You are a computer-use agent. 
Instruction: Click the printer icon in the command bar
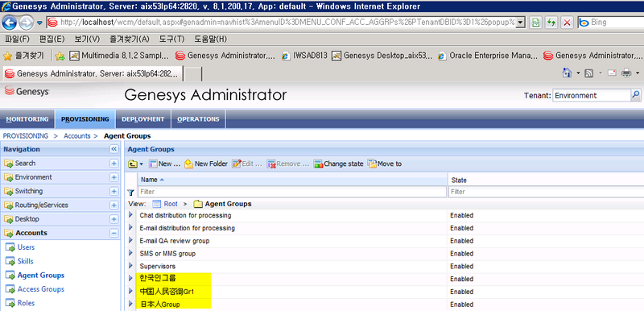(626, 73)
